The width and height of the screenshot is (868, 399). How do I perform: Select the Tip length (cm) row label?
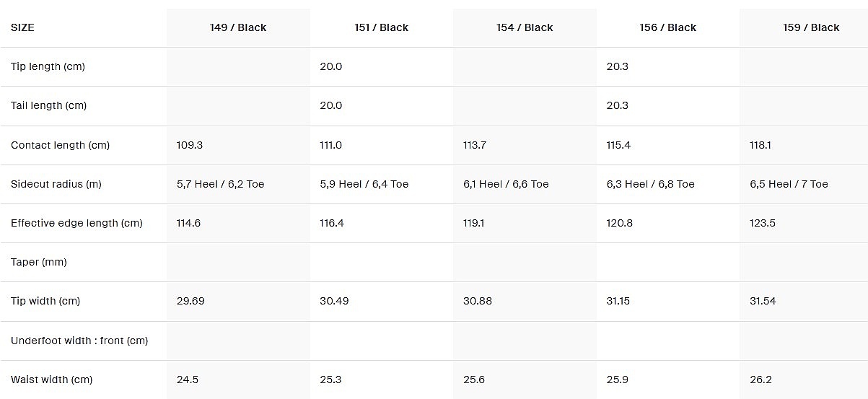[x=48, y=66]
